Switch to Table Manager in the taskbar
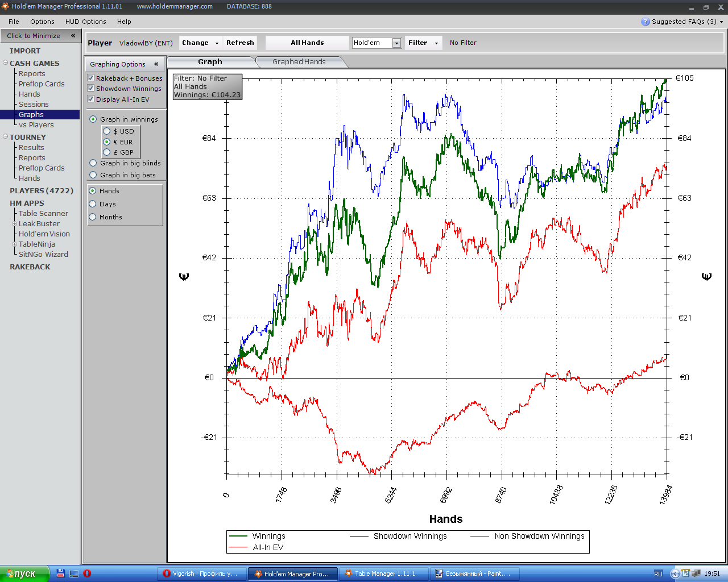Viewport: 728px width, 582px height. click(384, 573)
